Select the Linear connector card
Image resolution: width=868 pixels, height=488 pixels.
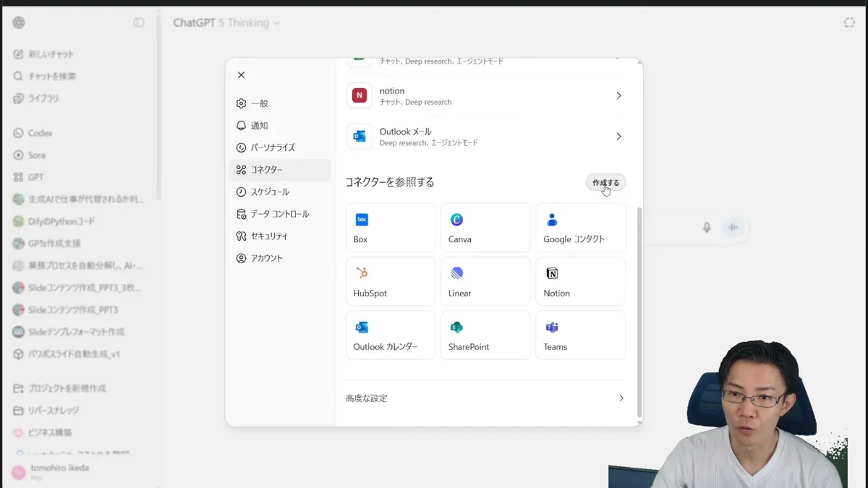click(485, 281)
